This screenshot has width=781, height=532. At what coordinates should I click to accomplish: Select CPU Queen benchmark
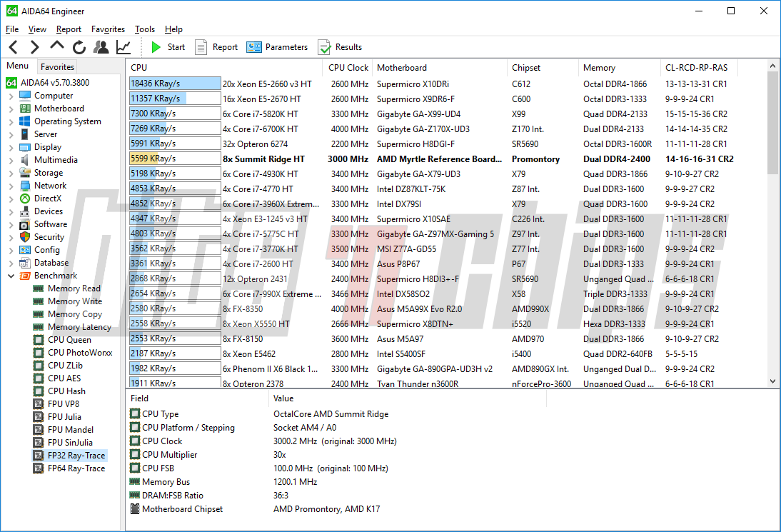pyautogui.click(x=69, y=340)
